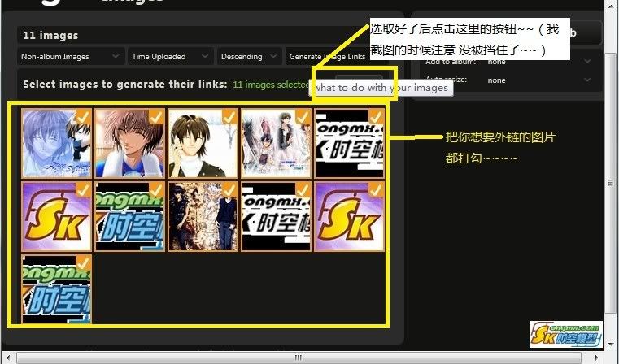Select the last thumbnail, the blue ongmx logo
The height and width of the screenshot is (364, 619).
click(56, 289)
